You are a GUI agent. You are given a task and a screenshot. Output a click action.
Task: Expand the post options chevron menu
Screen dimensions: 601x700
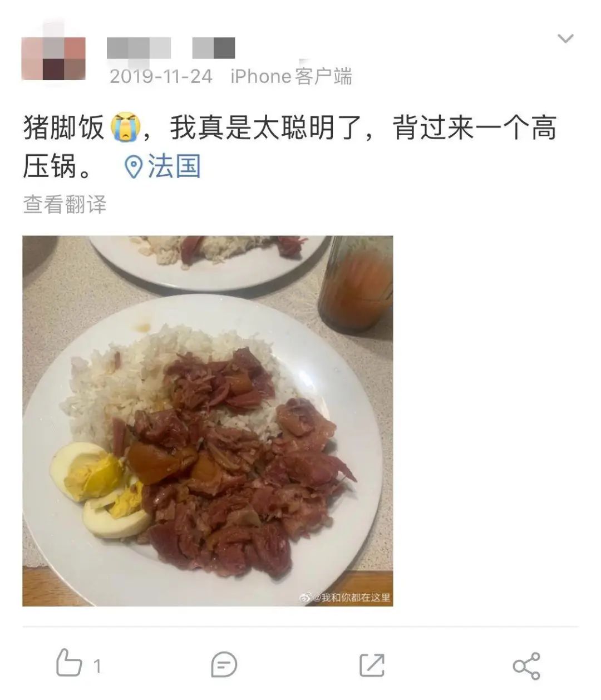tap(565, 38)
